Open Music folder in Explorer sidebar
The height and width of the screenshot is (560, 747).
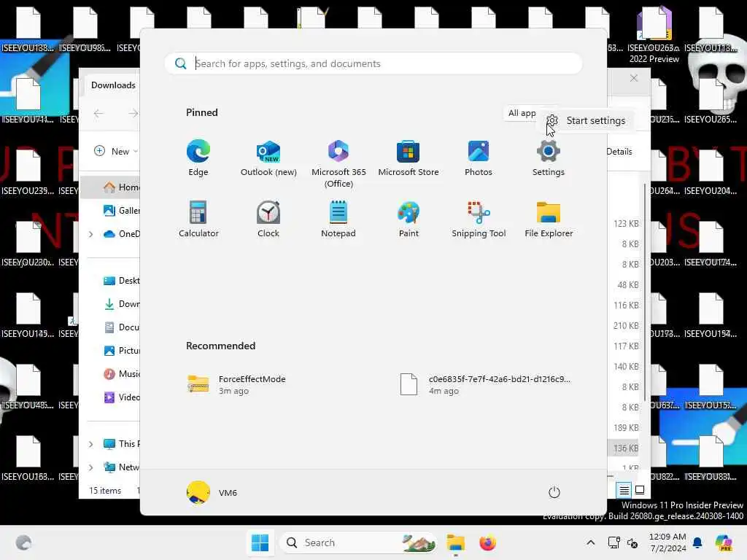click(122, 374)
